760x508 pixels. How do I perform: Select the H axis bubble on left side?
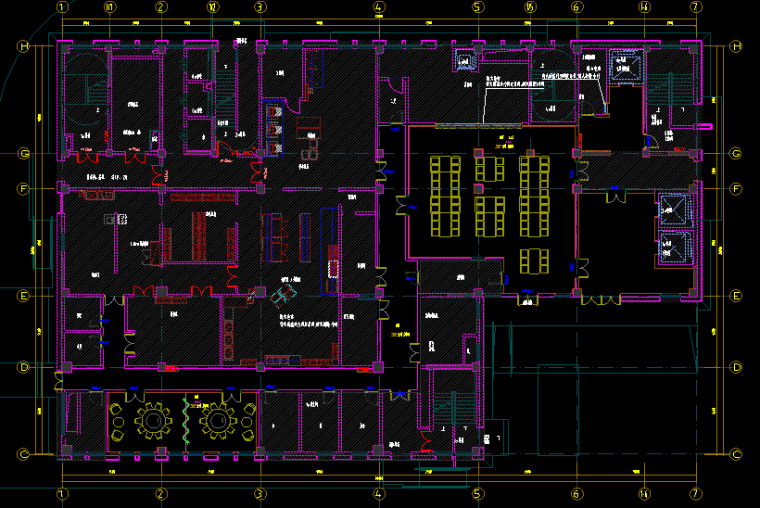[22, 46]
